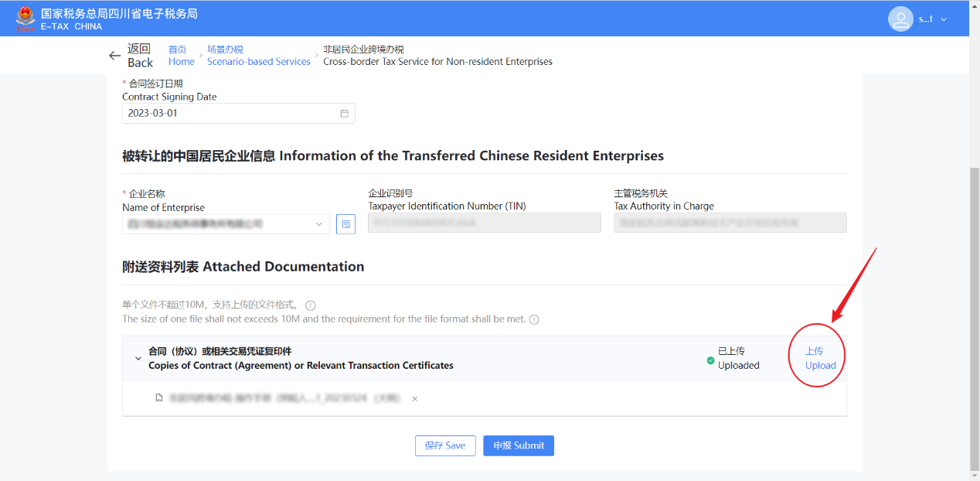
Task: Open the user account menu chevron
Action: [x=944, y=19]
